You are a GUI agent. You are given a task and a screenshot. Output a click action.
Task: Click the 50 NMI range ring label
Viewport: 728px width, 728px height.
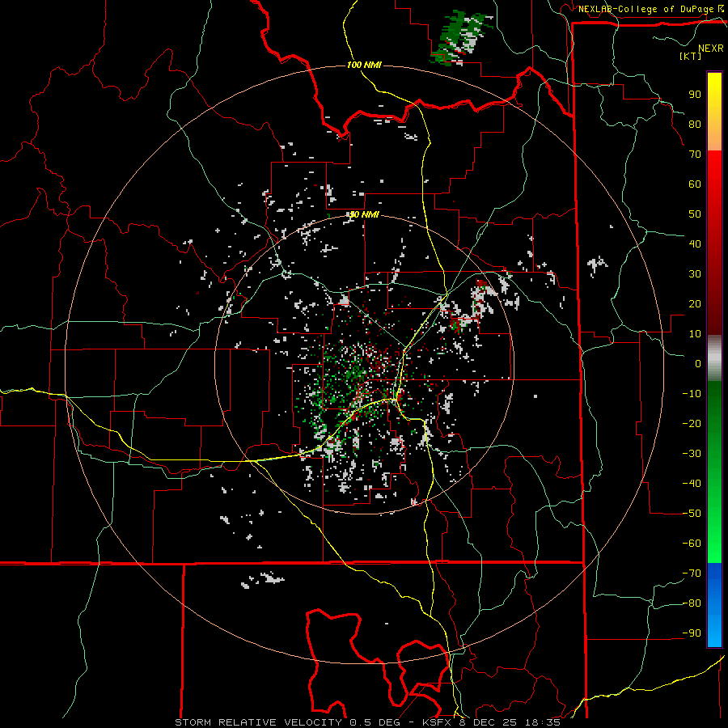tap(364, 214)
